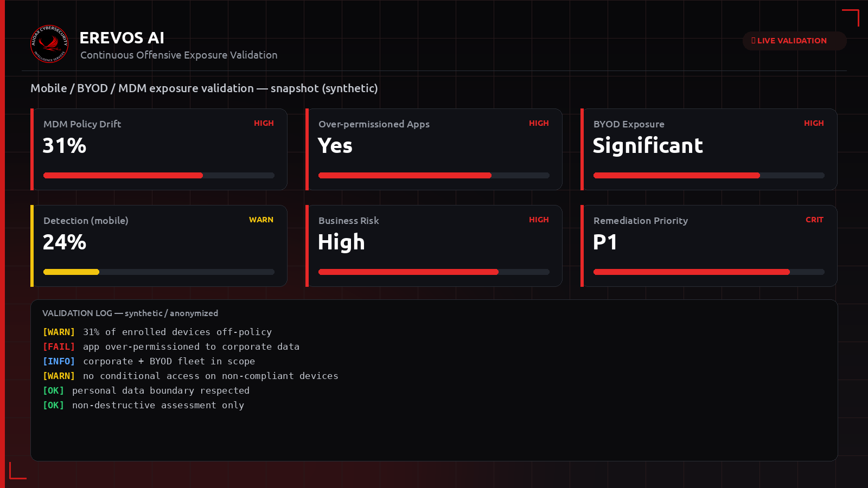The height and width of the screenshot is (488, 868).
Task: Open the Detection (mobile) card label
Action: pos(86,221)
